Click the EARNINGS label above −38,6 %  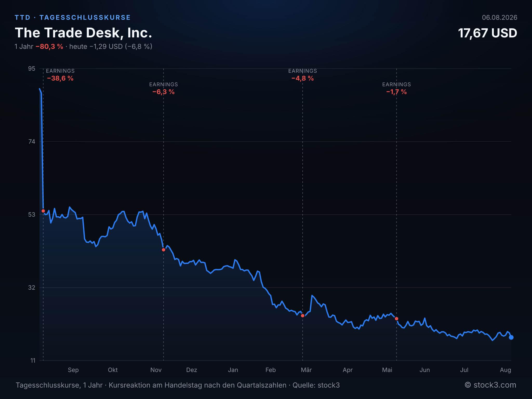(60, 71)
